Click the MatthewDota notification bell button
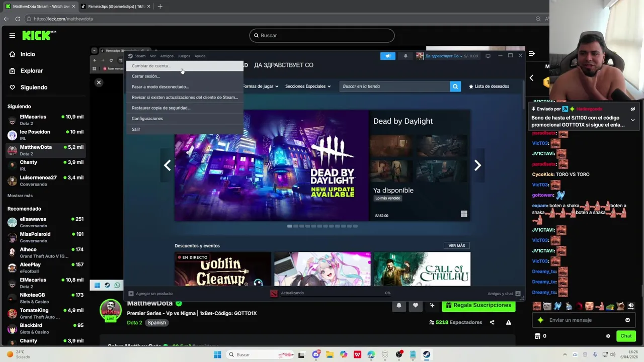 tap(399, 305)
